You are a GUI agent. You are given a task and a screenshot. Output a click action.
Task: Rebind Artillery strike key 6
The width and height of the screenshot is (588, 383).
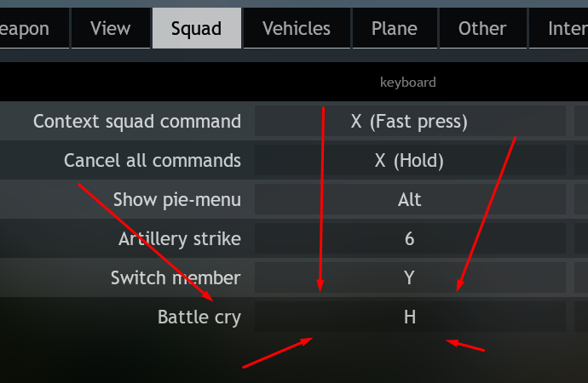click(x=409, y=239)
